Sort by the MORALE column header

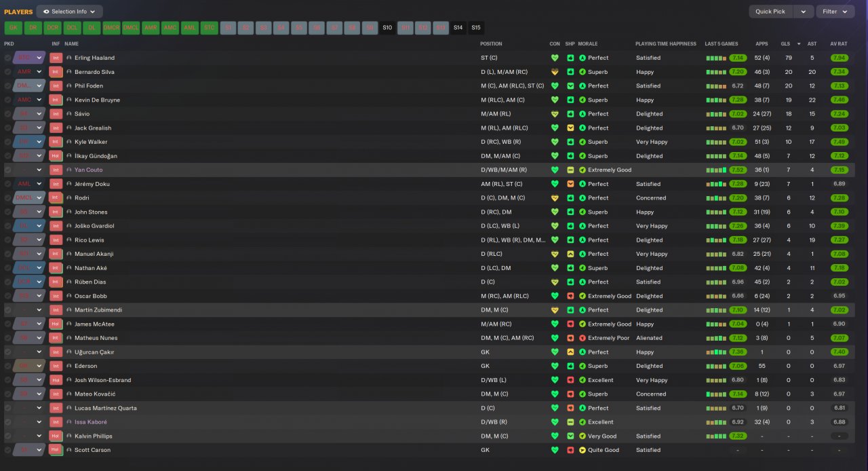[x=587, y=43]
